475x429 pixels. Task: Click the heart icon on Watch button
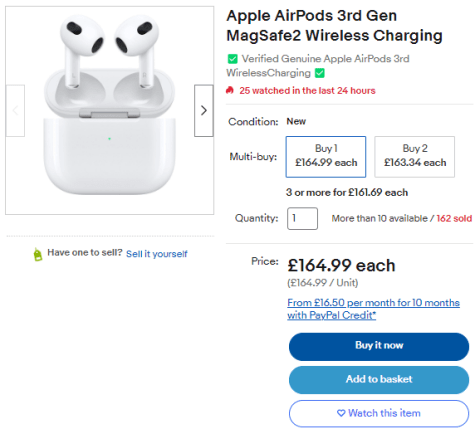point(341,413)
